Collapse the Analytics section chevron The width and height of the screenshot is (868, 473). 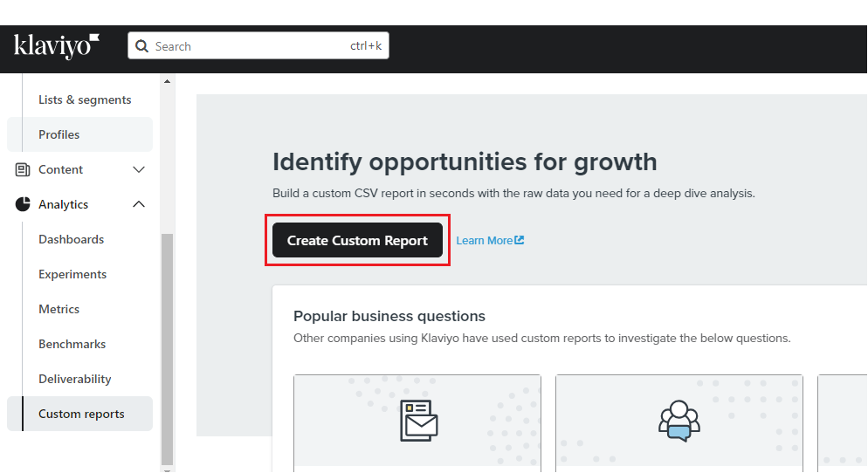[x=139, y=204]
